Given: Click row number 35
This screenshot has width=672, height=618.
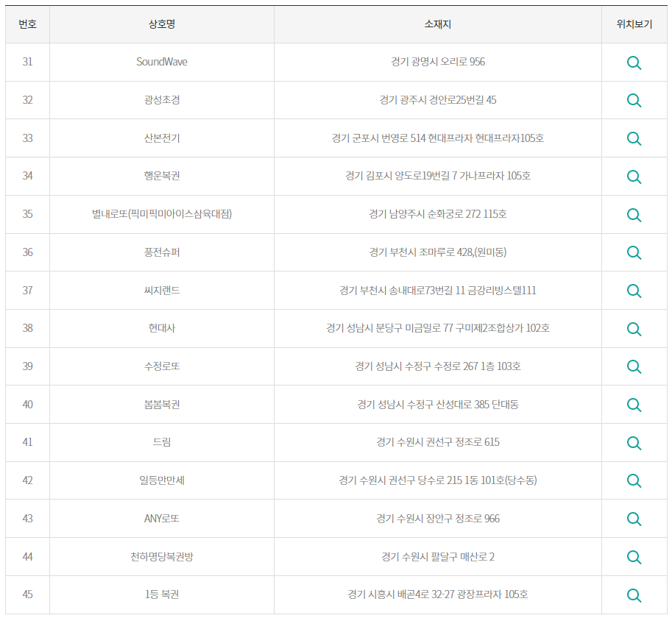Looking at the screenshot, I should [x=27, y=213].
